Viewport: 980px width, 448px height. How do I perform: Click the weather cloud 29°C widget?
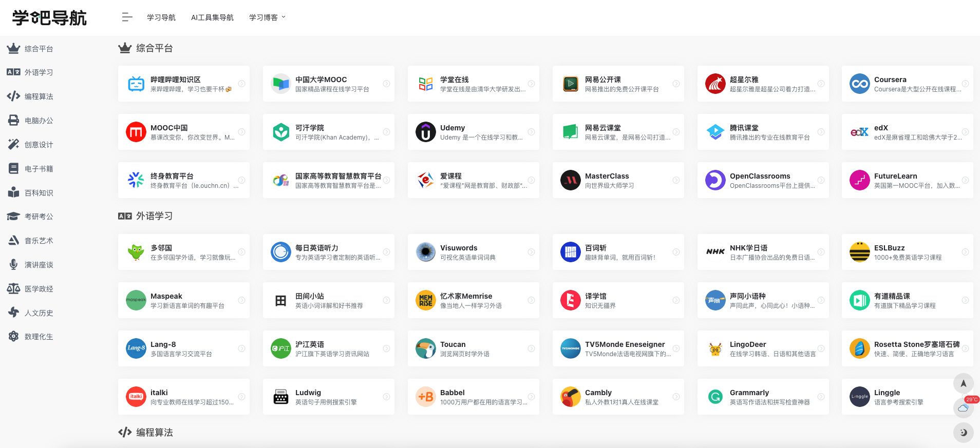pos(964,407)
